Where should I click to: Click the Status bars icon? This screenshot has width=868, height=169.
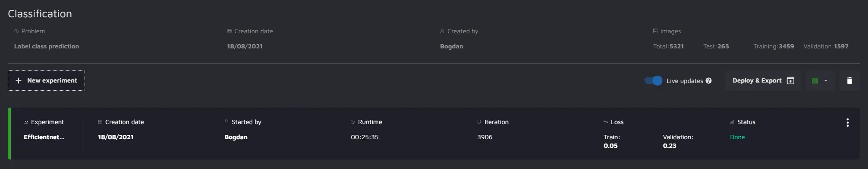[x=732, y=122]
